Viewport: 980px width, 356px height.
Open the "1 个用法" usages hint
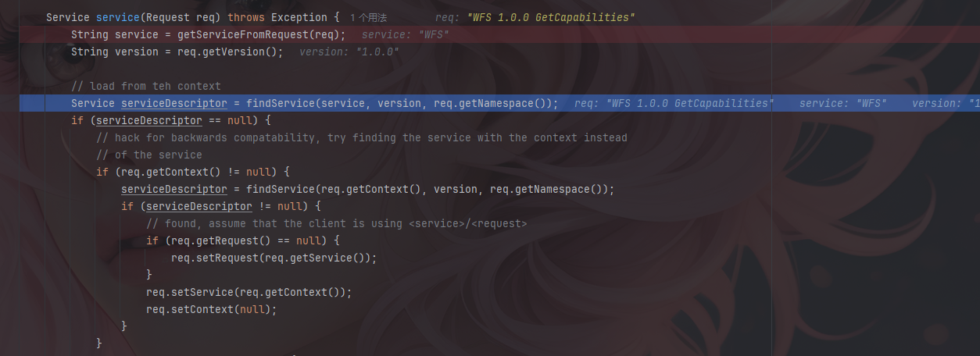369,17
